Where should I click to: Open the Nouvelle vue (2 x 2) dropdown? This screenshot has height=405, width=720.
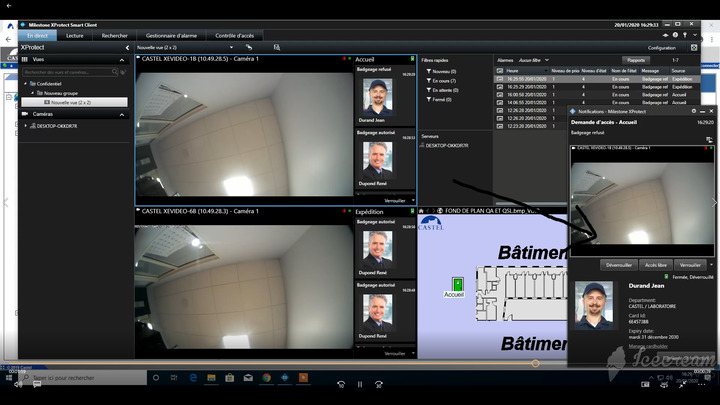231,47
